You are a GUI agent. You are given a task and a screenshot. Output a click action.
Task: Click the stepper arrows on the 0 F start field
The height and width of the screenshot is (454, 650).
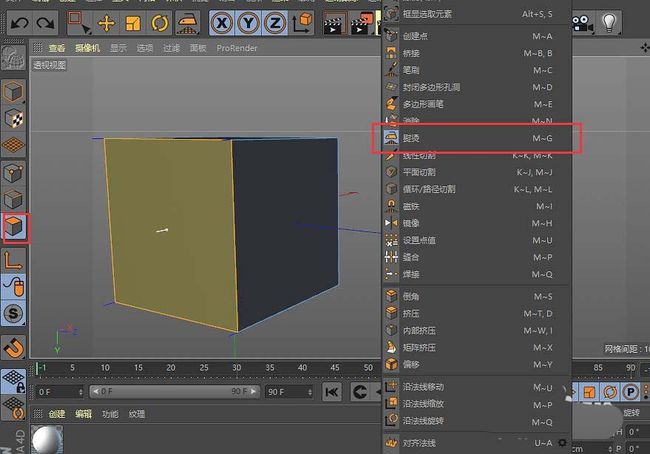point(80,392)
